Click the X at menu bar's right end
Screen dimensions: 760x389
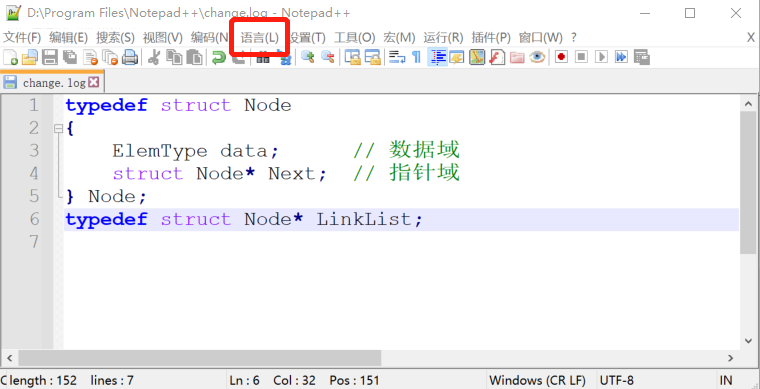tap(751, 37)
